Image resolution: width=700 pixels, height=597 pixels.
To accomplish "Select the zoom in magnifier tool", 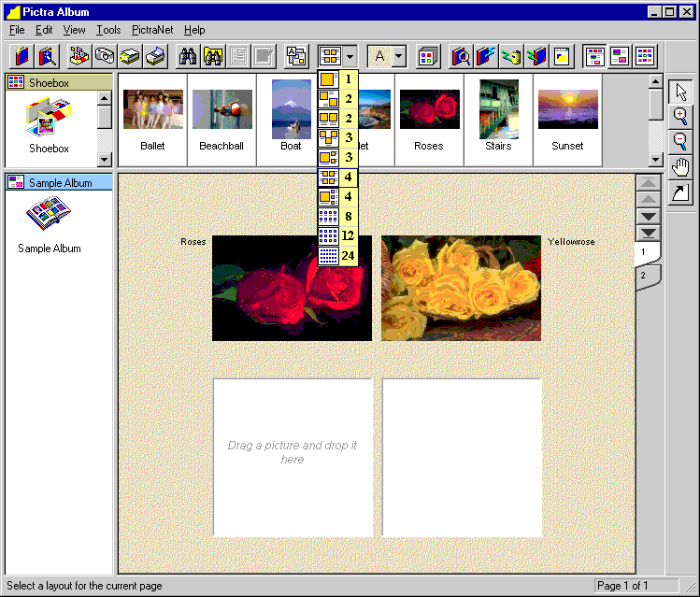I will tap(680, 117).
